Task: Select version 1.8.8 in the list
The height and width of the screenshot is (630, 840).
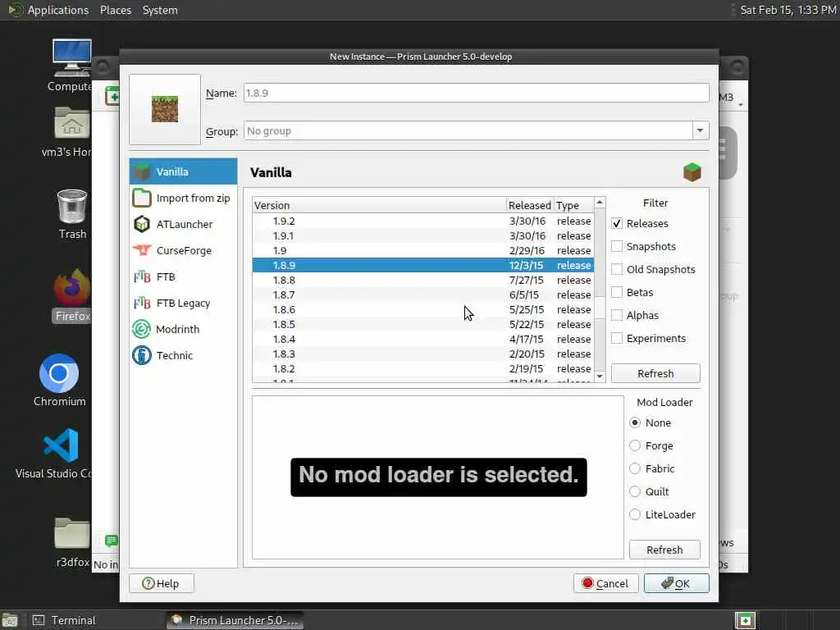Action: (x=423, y=280)
